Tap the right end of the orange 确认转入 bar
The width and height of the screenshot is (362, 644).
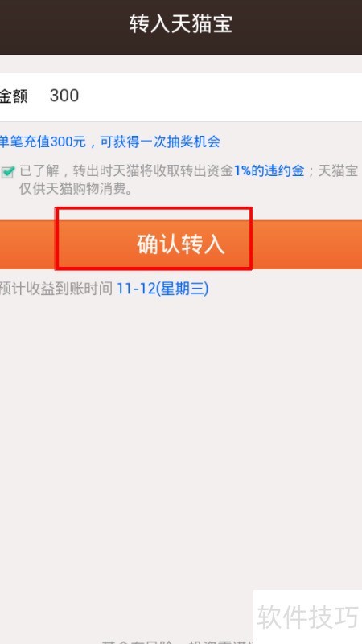pyautogui.click(x=307, y=244)
